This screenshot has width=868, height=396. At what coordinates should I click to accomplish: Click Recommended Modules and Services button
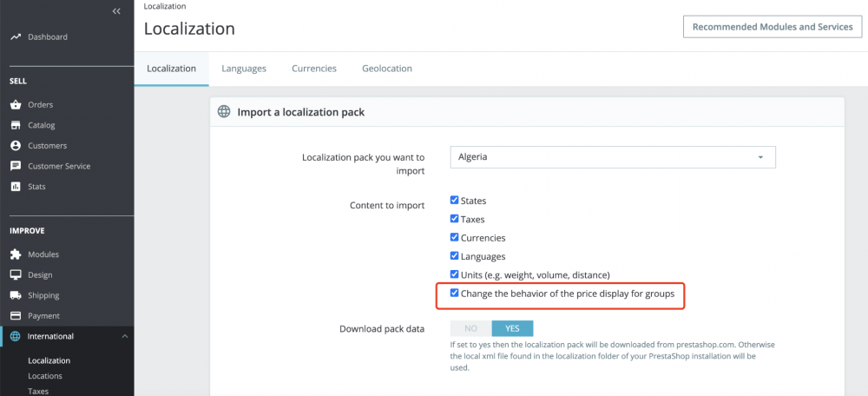773,27
